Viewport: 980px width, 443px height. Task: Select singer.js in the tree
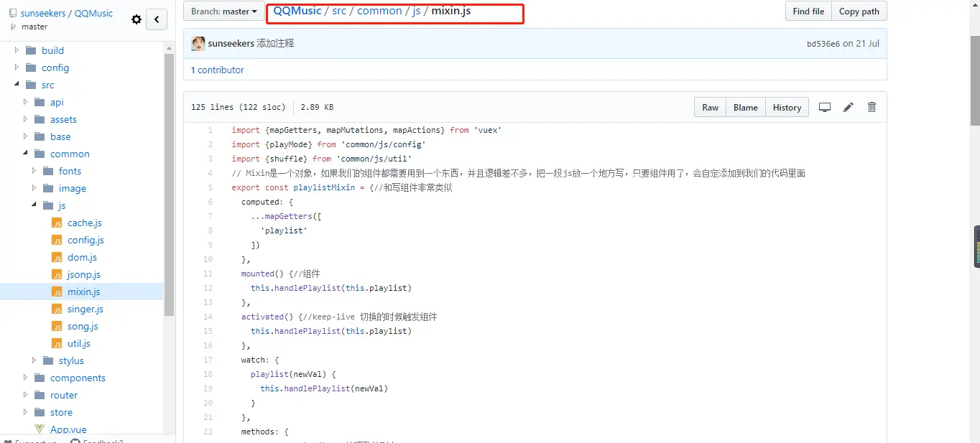[85, 309]
